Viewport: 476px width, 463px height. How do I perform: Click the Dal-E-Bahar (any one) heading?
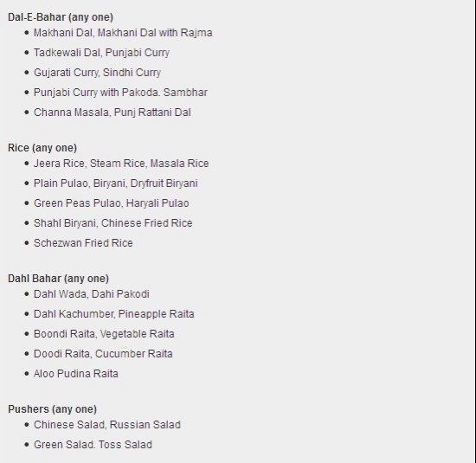pyautogui.click(x=61, y=17)
